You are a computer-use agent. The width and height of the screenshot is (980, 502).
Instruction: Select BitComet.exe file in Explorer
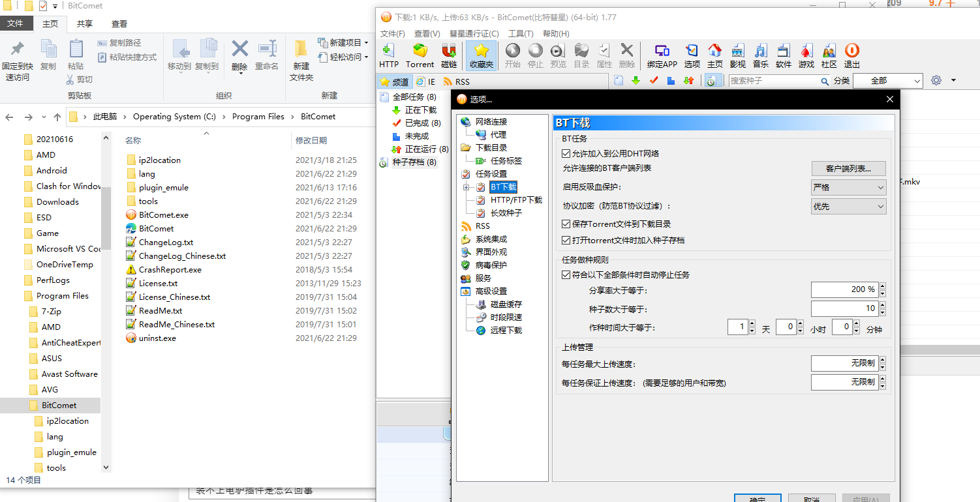[163, 214]
